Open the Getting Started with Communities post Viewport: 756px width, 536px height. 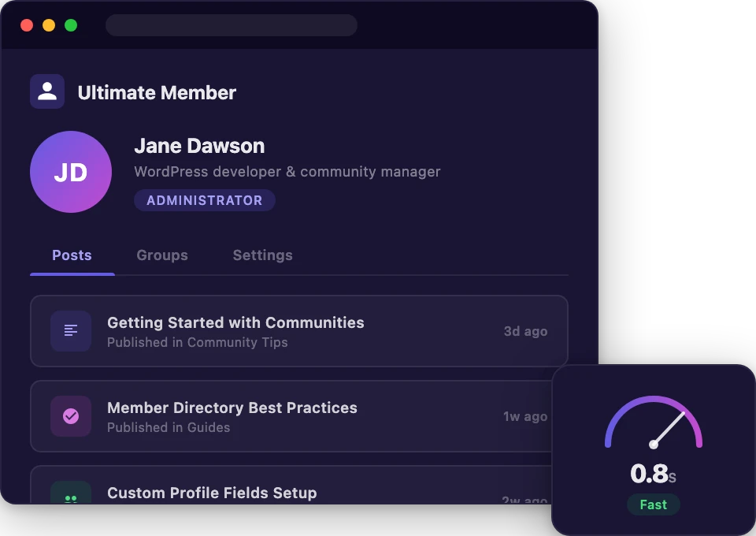pyautogui.click(x=299, y=331)
